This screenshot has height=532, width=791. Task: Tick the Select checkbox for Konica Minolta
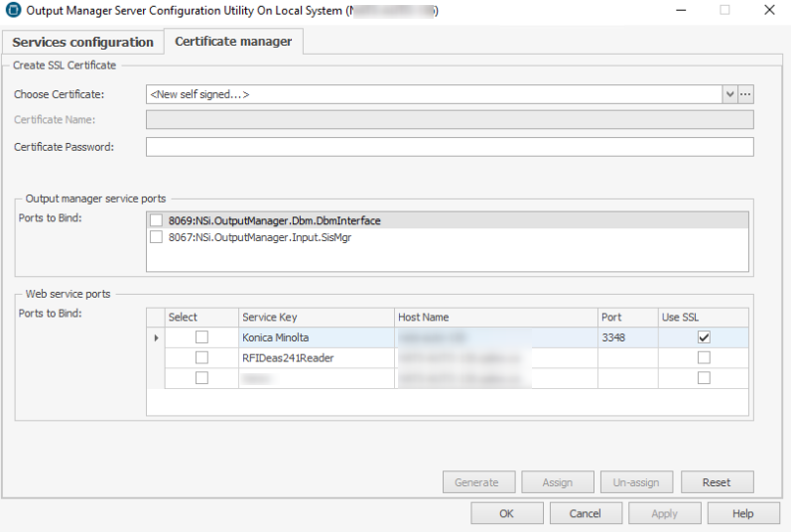[x=201, y=337]
